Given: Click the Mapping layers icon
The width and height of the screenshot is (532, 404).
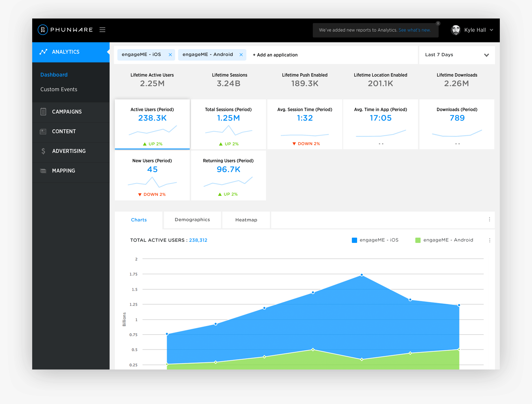Looking at the screenshot, I should click(43, 171).
